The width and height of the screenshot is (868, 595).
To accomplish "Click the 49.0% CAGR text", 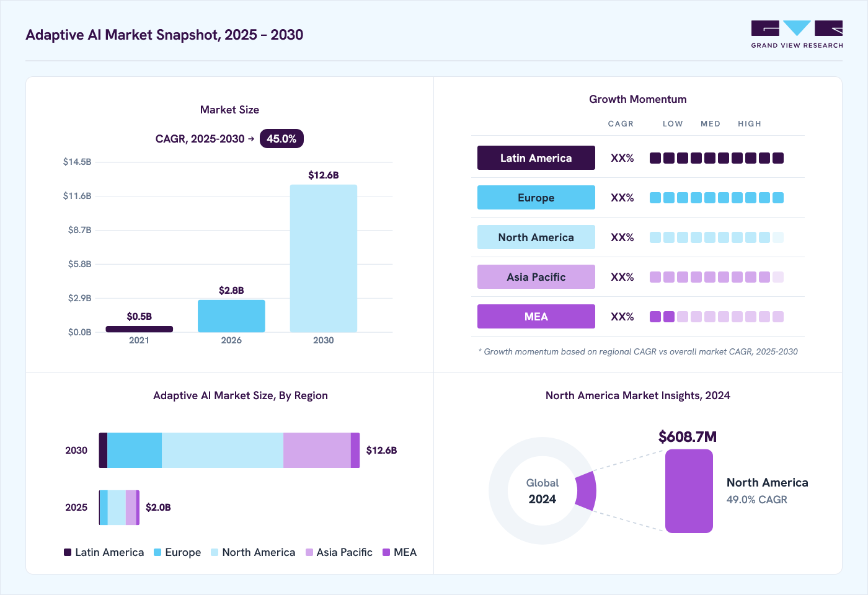I will pyautogui.click(x=757, y=500).
